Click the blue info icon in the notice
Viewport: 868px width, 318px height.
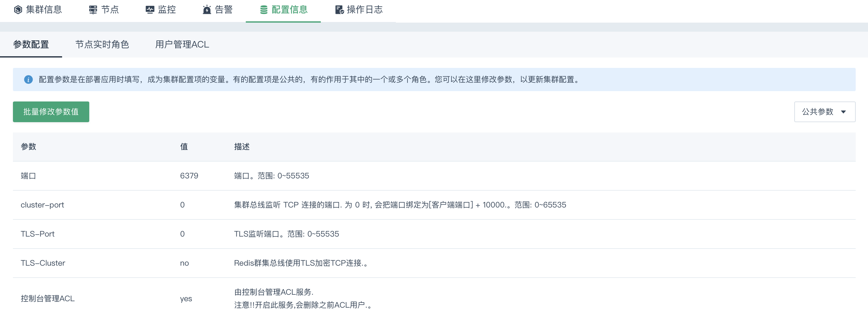[x=28, y=79]
